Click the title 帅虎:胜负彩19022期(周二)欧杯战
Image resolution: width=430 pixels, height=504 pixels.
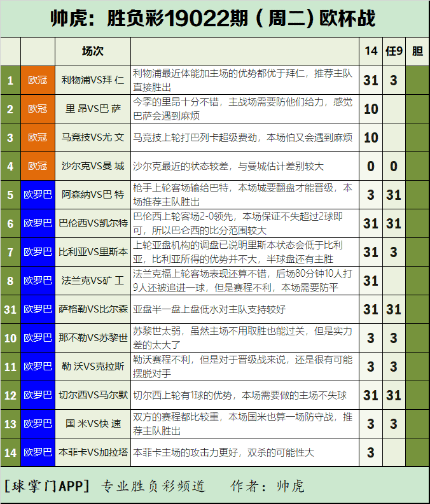212,18
